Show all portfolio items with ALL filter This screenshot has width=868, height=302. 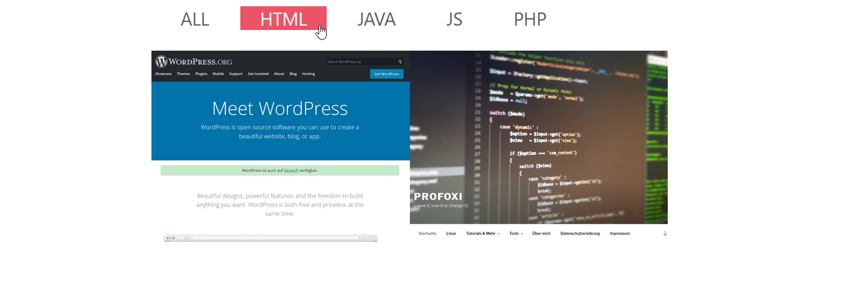(195, 19)
